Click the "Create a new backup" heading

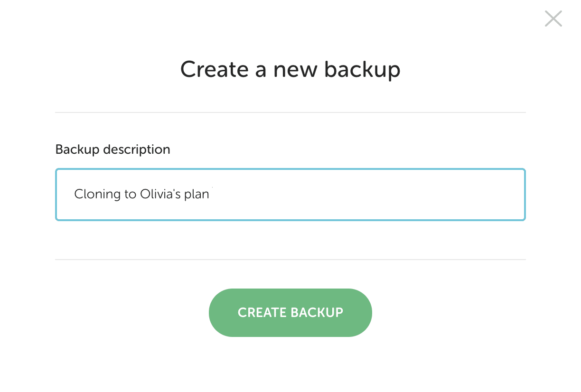[290, 69]
